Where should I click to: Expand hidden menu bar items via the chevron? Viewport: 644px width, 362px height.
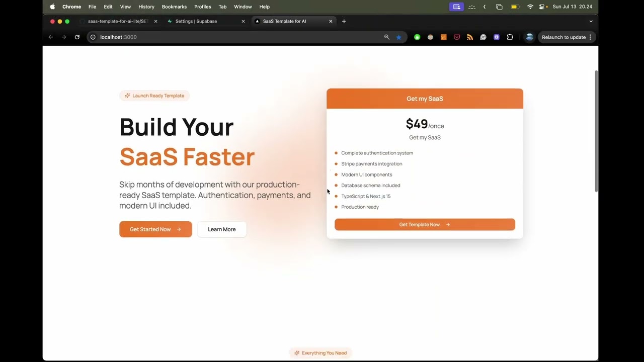[485, 7]
